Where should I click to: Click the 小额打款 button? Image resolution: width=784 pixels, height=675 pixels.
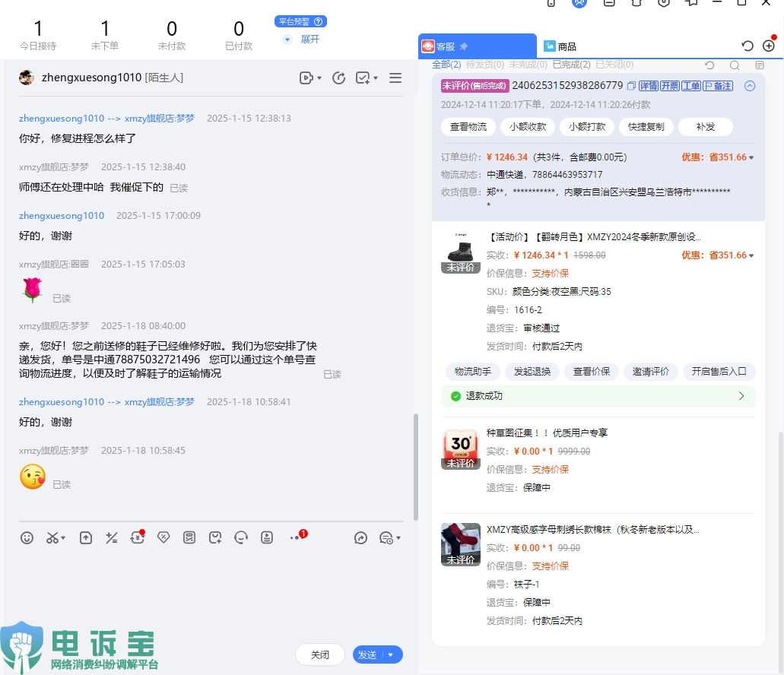[x=587, y=127]
